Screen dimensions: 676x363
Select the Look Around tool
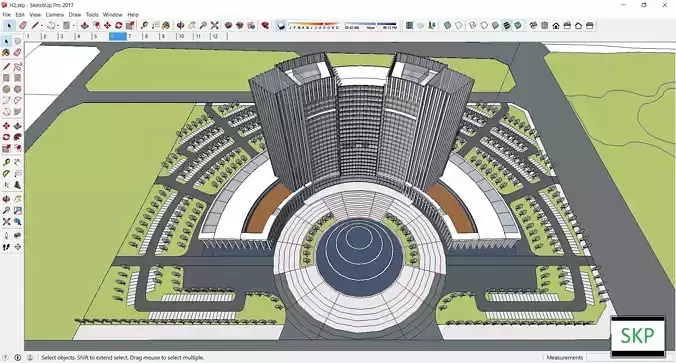pos(17,236)
